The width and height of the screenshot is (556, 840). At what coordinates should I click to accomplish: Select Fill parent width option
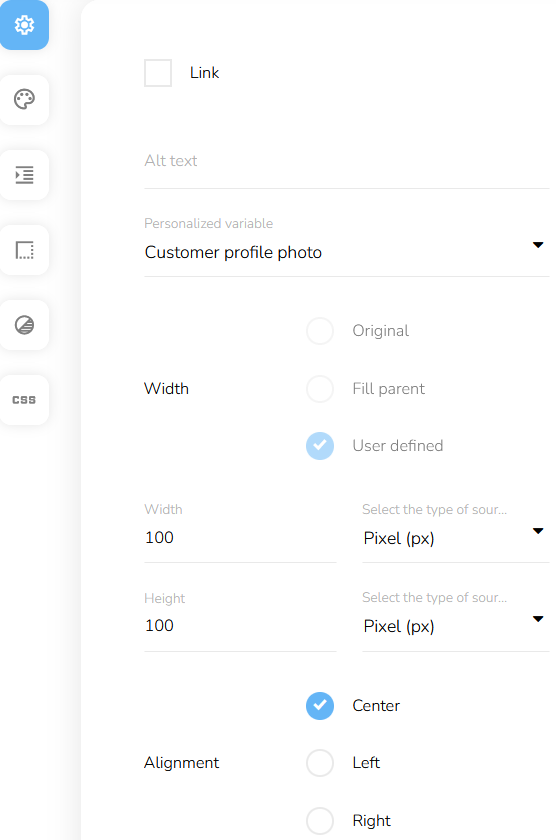point(320,388)
